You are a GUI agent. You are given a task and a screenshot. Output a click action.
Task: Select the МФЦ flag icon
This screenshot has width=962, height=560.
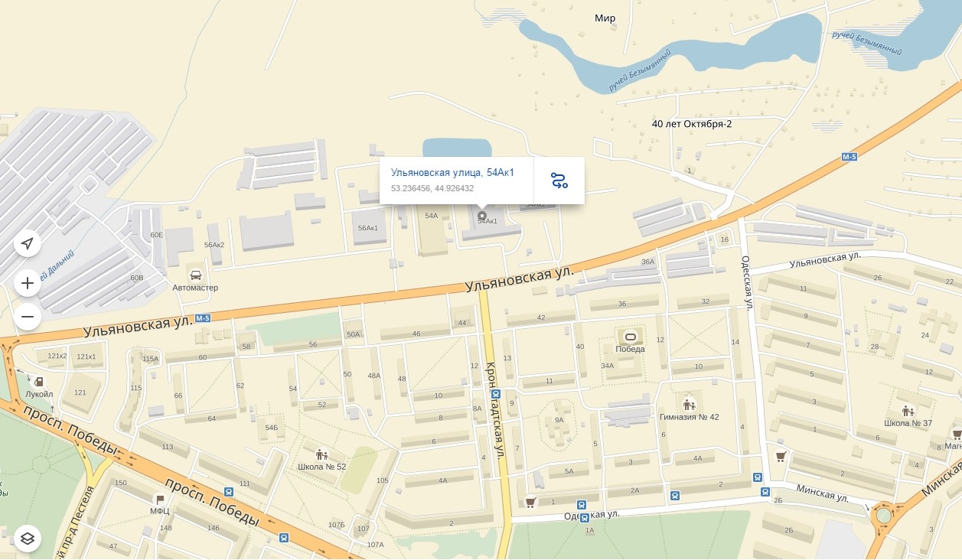(160, 499)
